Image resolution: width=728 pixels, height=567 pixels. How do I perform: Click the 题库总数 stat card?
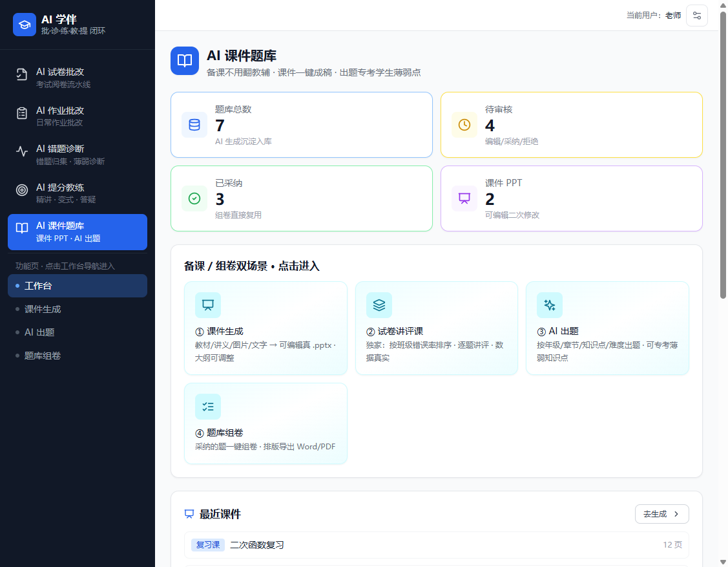point(301,125)
